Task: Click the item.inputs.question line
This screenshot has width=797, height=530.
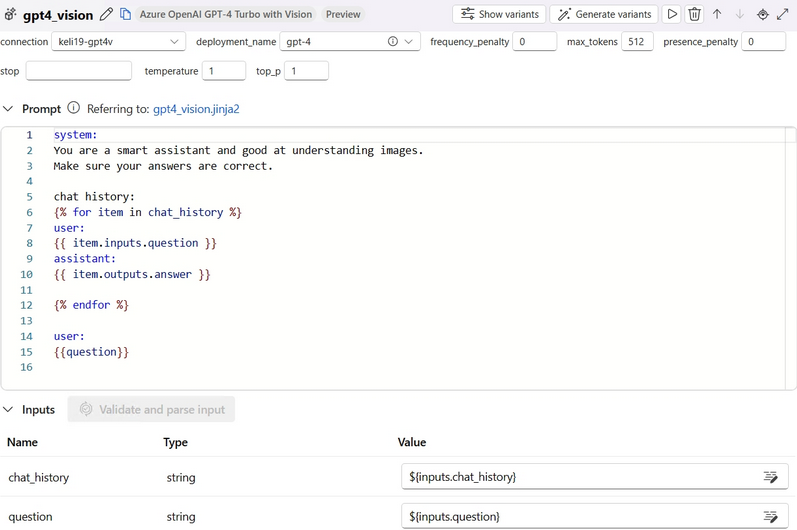Action: click(135, 243)
